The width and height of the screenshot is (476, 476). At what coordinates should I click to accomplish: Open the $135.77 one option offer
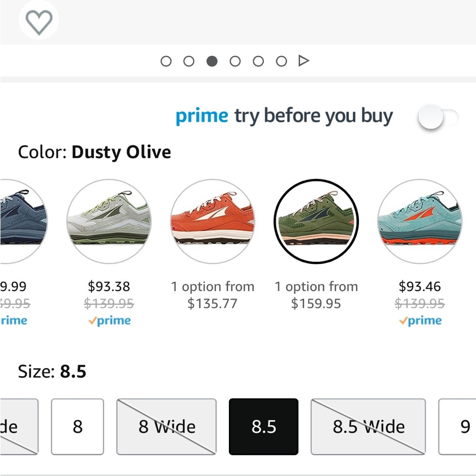[212, 295]
